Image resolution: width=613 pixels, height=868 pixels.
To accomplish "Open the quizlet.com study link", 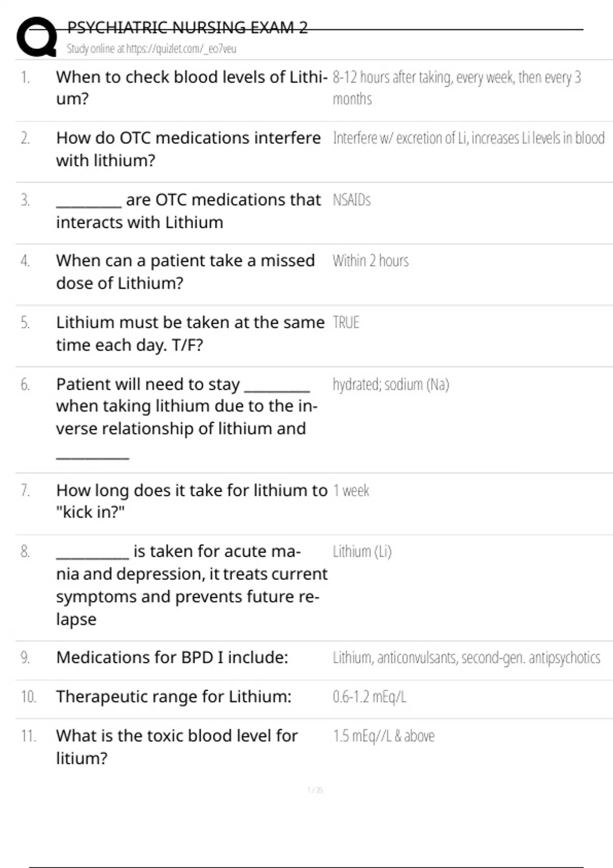I will [x=151, y=49].
